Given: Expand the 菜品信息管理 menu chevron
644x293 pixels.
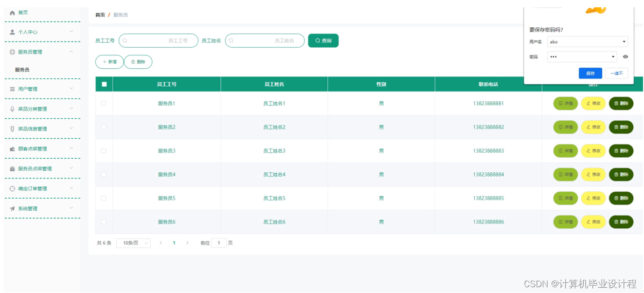Looking at the screenshot, I should 72,128.
